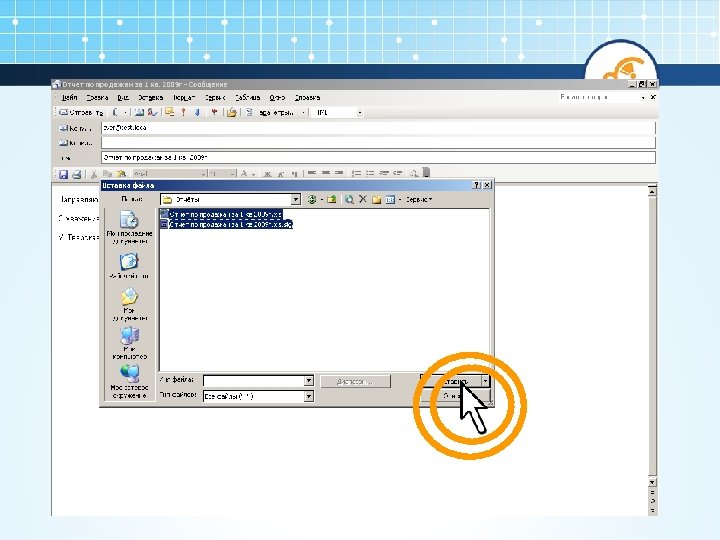720x540 pixels.
Task: Toggle align right
Action: pos(339,174)
